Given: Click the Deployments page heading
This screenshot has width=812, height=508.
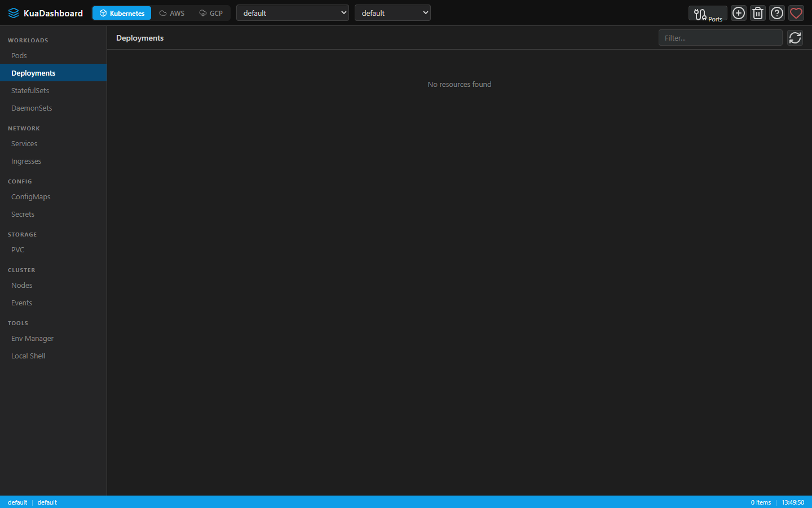Looking at the screenshot, I should tap(140, 38).
